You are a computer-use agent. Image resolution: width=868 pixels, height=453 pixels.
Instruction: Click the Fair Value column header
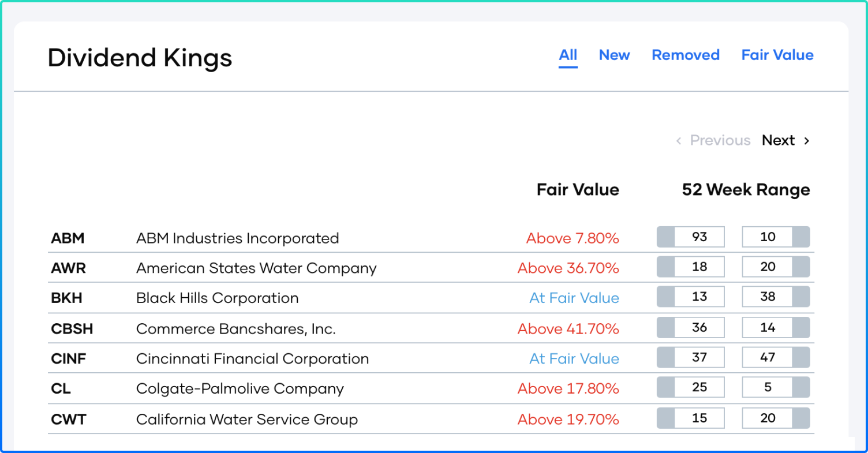tap(578, 190)
